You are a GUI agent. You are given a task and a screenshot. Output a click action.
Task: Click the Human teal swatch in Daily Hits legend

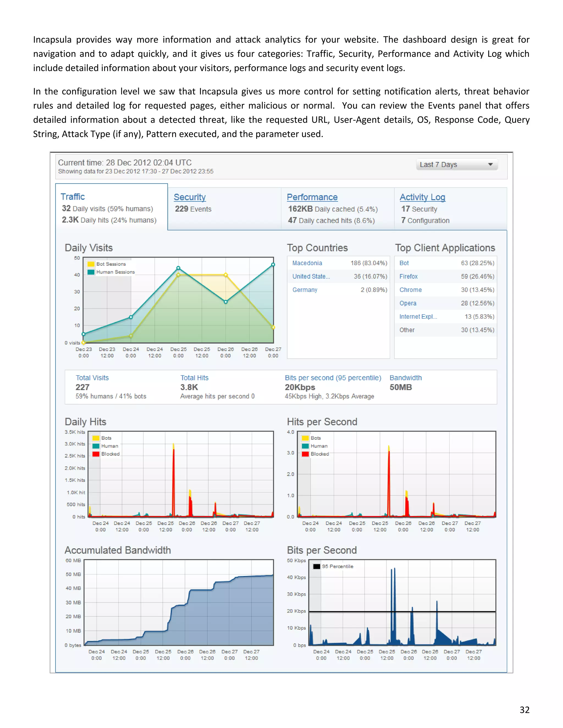coord(96,446)
